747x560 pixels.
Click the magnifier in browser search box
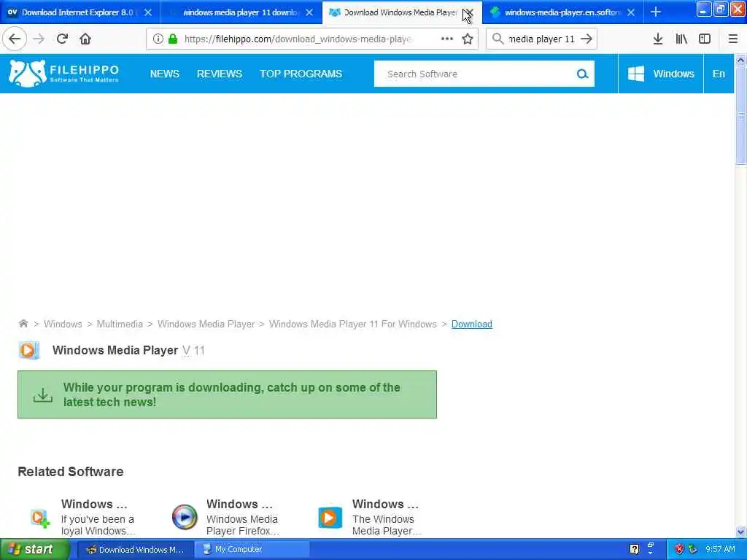click(498, 39)
